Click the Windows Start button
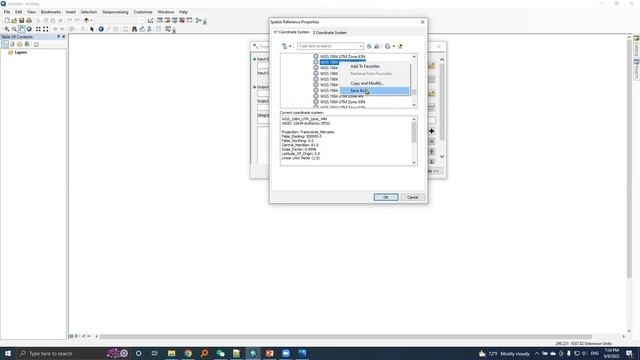Image resolution: width=640 pixels, height=360 pixels. tap(8, 353)
